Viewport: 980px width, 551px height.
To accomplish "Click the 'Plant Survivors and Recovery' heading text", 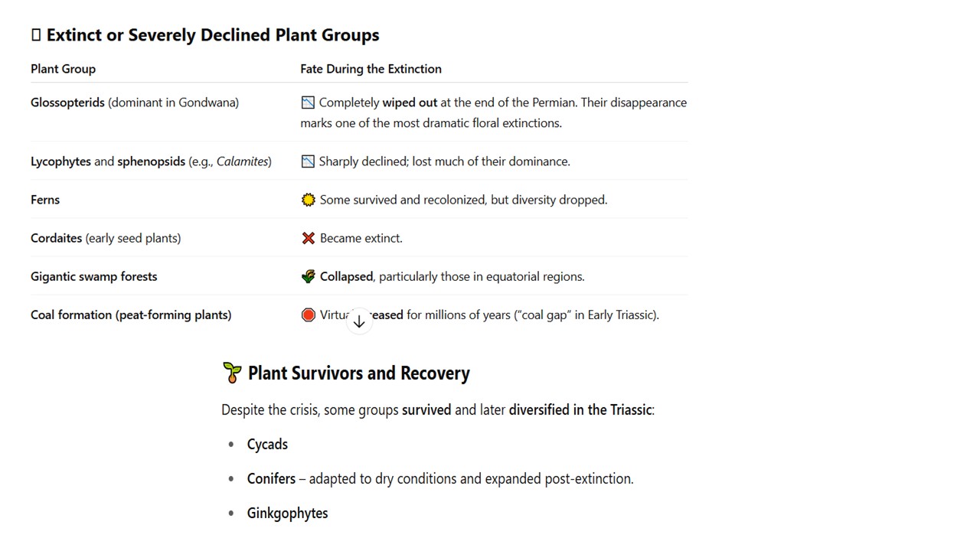I will tap(358, 373).
